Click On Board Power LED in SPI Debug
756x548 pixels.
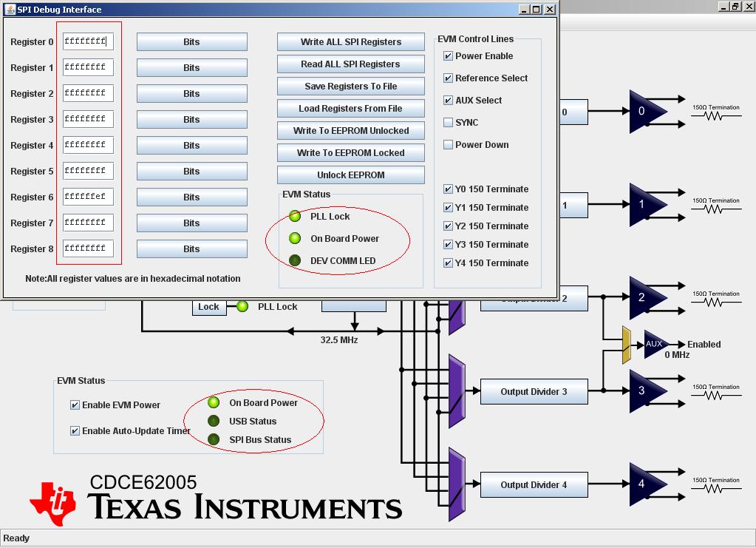(295, 238)
